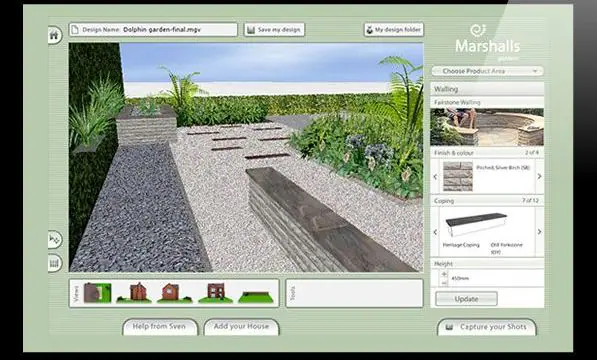Show previous Finish & colour option
Screen dimensions: 597x360
[x=436, y=177]
